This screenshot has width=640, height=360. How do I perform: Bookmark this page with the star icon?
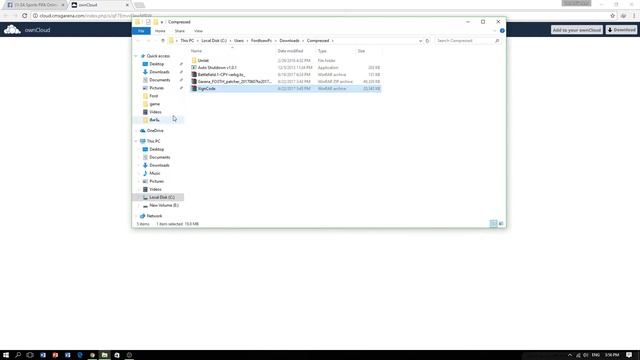click(613, 16)
